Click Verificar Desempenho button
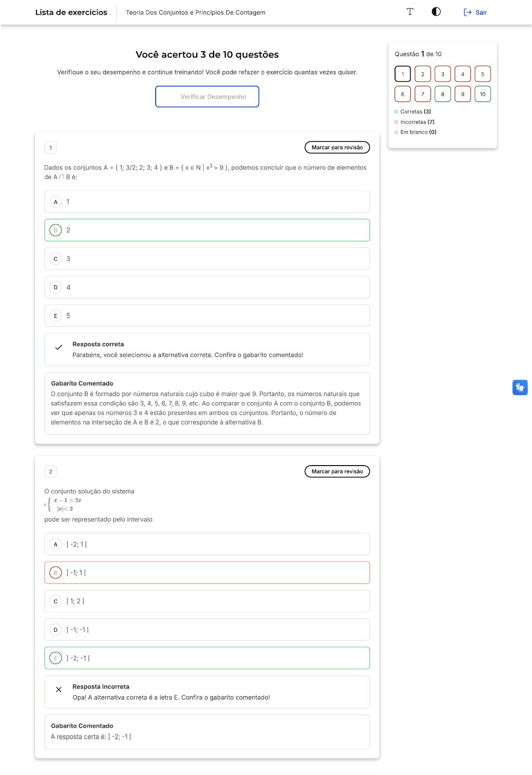This screenshot has height=775, width=532. 207,97
